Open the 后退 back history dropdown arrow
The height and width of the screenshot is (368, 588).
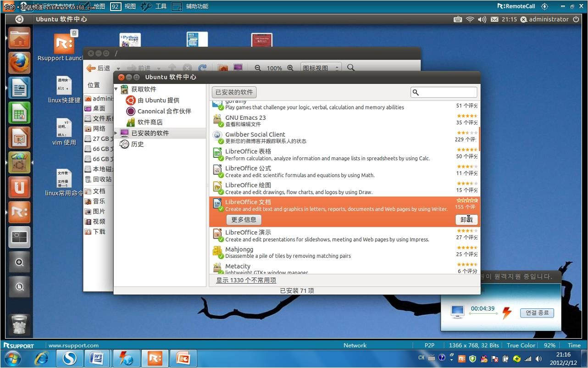[118, 68]
